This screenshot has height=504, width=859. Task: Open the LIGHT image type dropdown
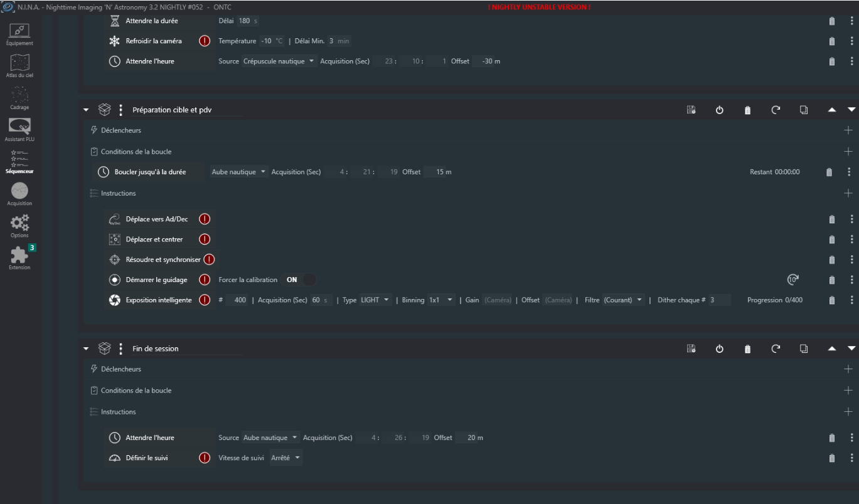(x=375, y=300)
